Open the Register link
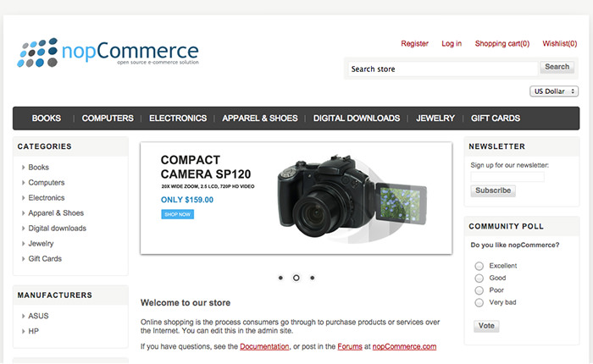Screen dimensions: 593x364 coord(414,43)
